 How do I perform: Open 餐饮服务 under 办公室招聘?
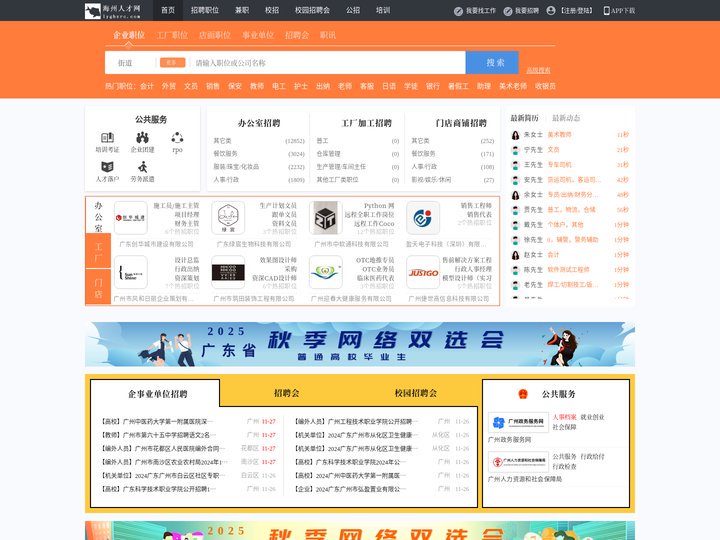coord(225,154)
